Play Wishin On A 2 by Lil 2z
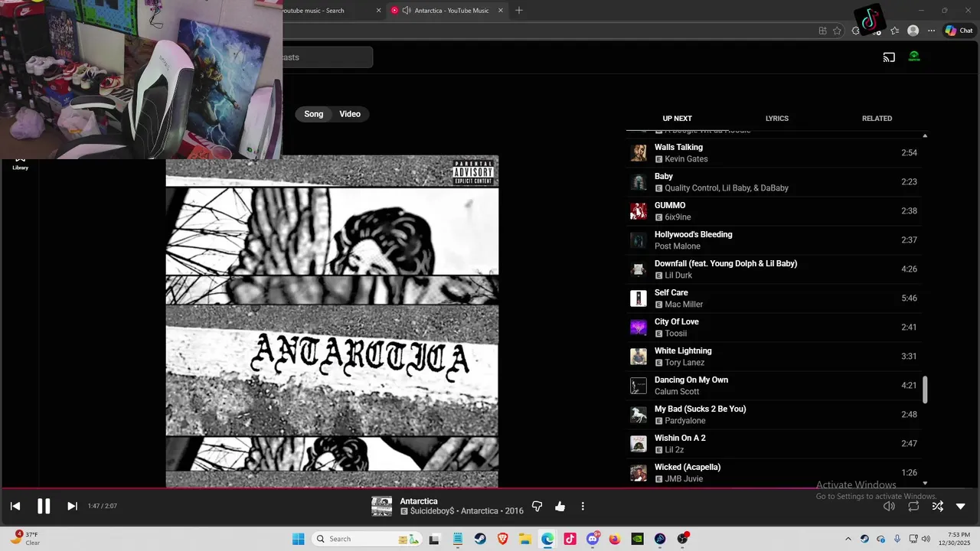This screenshot has height=551, width=980. point(775,444)
